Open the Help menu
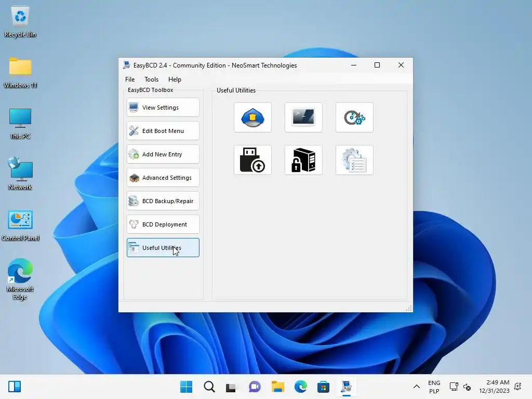Viewport: 532px width, 399px height. pos(175,79)
